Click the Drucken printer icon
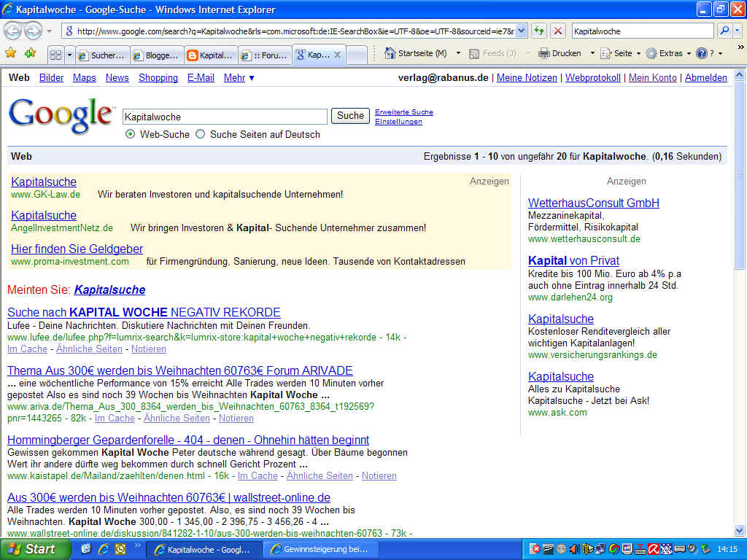The image size is (747, 560). click(x=543, y=53)
